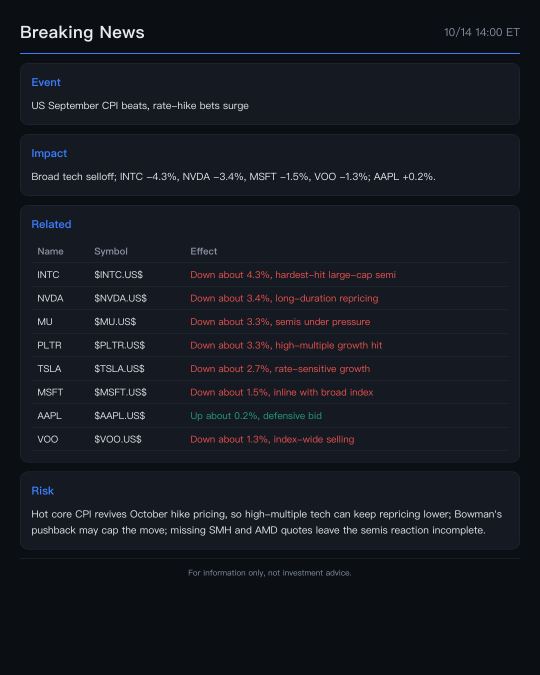Image resolution: width=540 pixels, height=675 pixels.
Task: Click the Symbol column header
Action: click(x=111, y=251)
